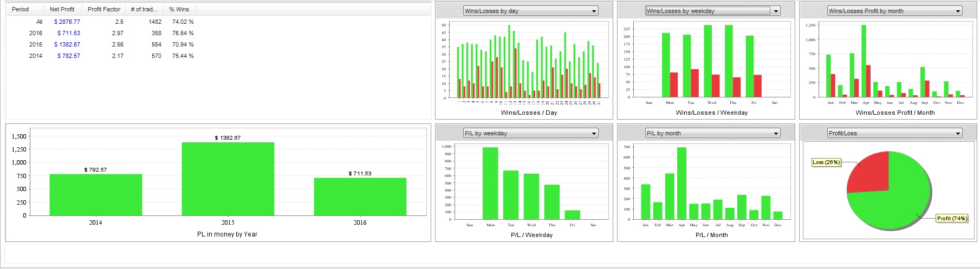Click the 76.54 % wins cell
The image size is (980, 269).
pyautogui.click(x=183, y=33)
